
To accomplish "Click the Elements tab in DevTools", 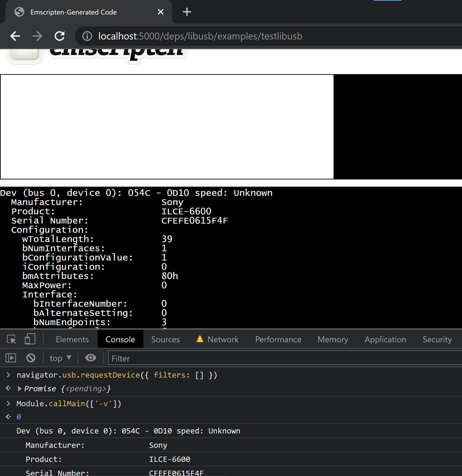I will pyautogui.click(x=72, y=339).
